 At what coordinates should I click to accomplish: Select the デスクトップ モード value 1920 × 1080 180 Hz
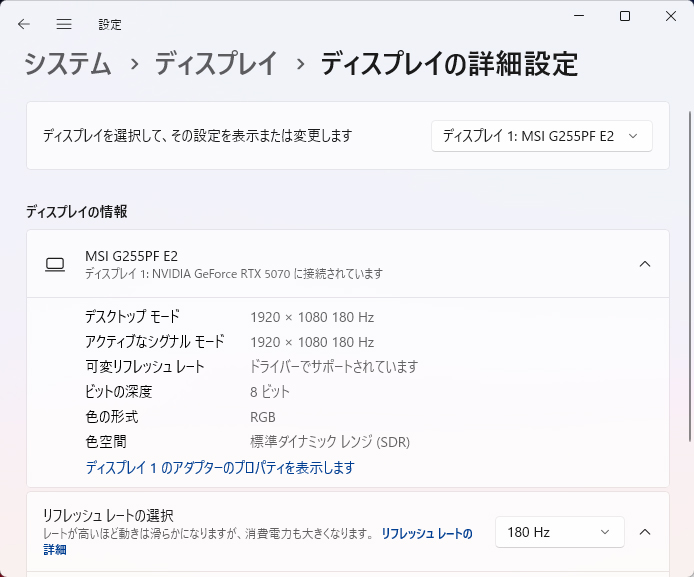pyautogui.click(x=312, y=317)
